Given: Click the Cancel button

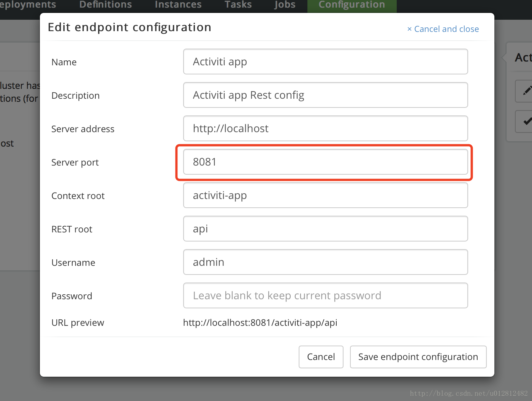Looking at the screenshot, I should tap(321, 357).
